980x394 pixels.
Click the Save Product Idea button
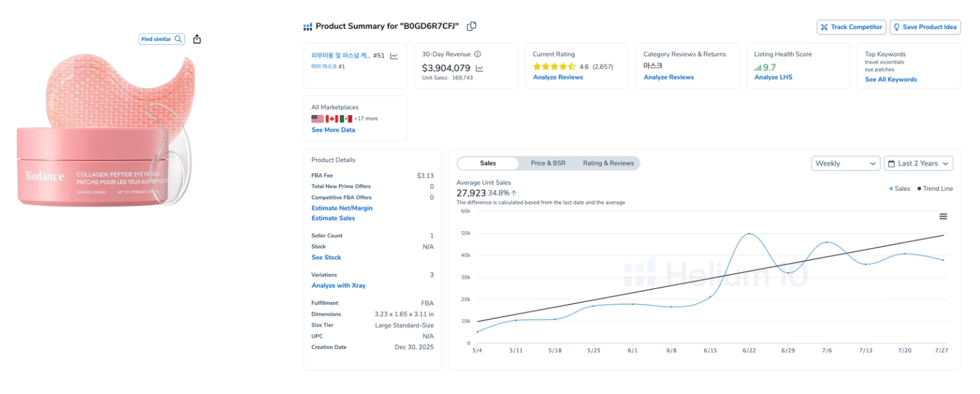[x=925, y=27]
